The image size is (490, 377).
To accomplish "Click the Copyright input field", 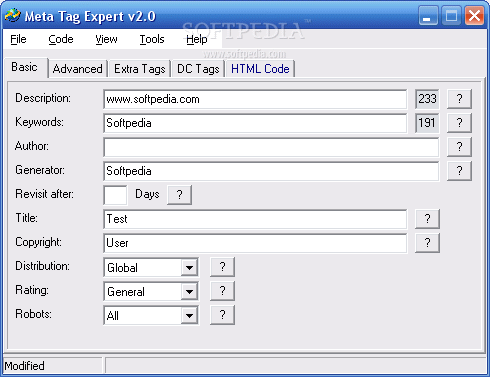I will tap(255, 243).
